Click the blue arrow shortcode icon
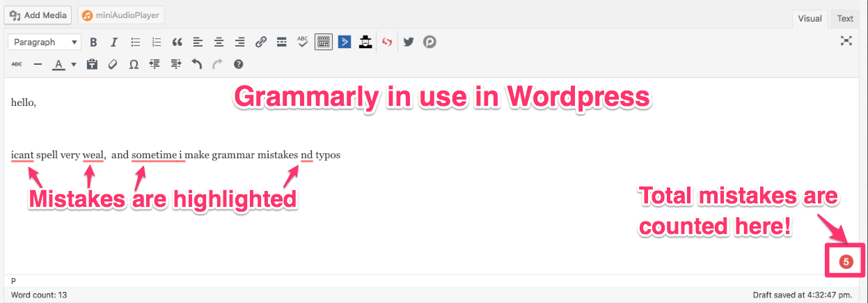This screenshot has height=303, width=868. pos(345,42)
